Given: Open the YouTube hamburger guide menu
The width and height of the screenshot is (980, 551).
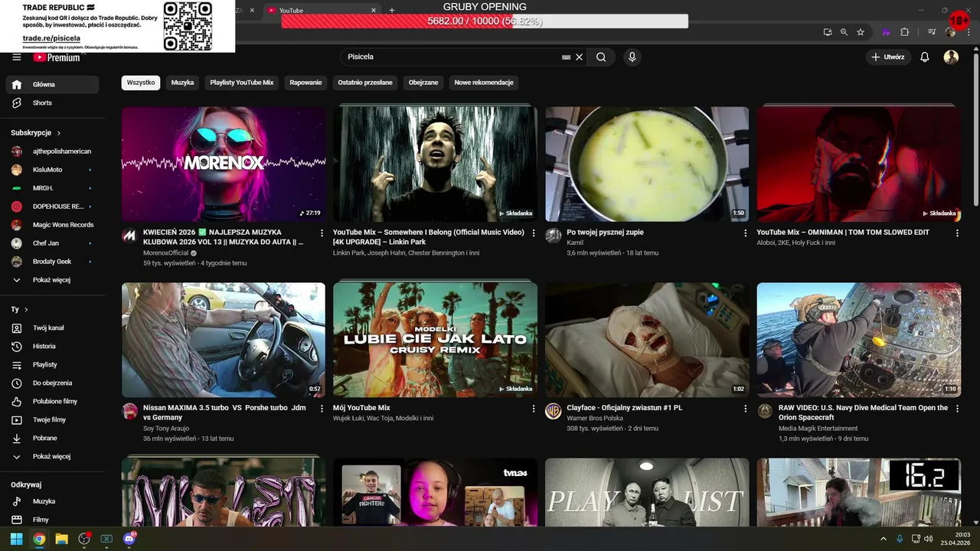Looking at the screenshot, I should (17, 57).
